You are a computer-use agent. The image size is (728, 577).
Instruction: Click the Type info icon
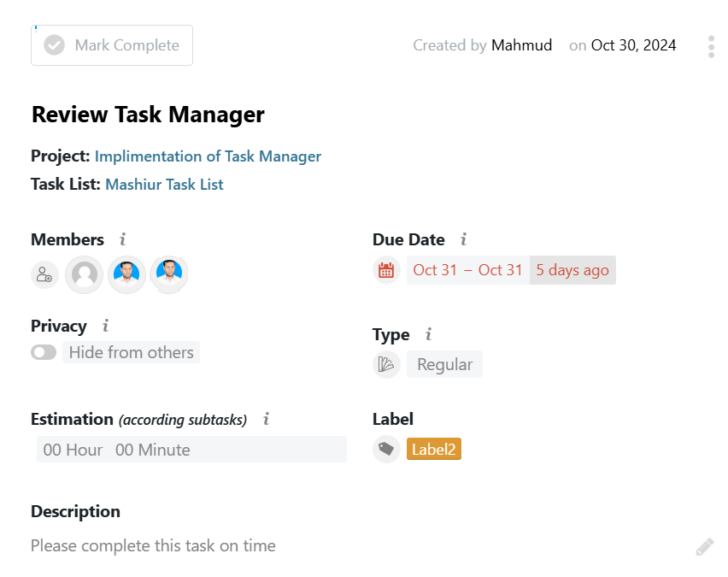point(427,334)
